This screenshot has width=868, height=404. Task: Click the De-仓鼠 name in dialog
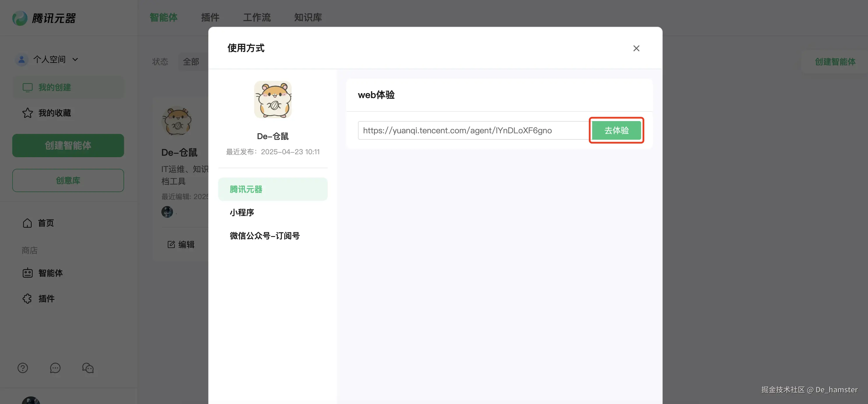(x=273, y=136)
